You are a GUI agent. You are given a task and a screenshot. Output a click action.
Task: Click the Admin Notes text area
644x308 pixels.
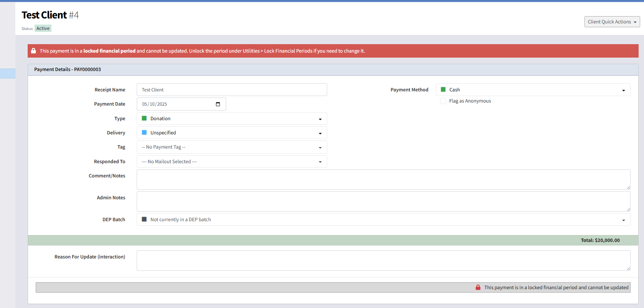click(x=384, y=201)
